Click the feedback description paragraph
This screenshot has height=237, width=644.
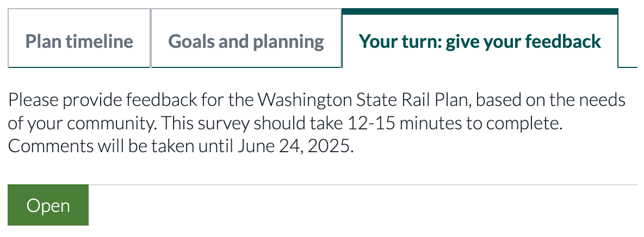coord(317,123)
